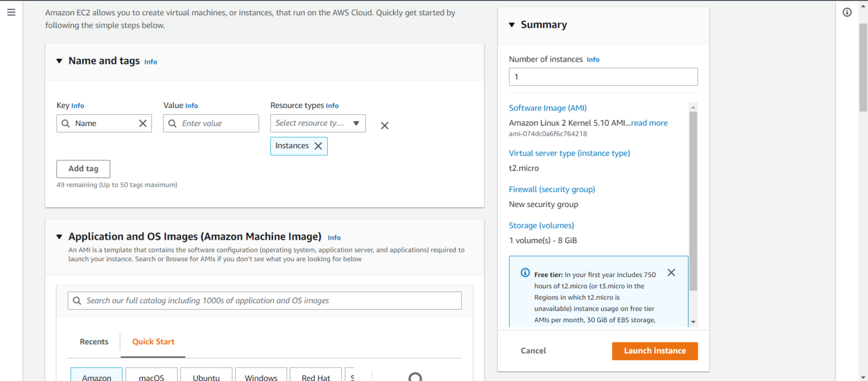
Task: Remove the Instances resource type tag
Action: 318,146
